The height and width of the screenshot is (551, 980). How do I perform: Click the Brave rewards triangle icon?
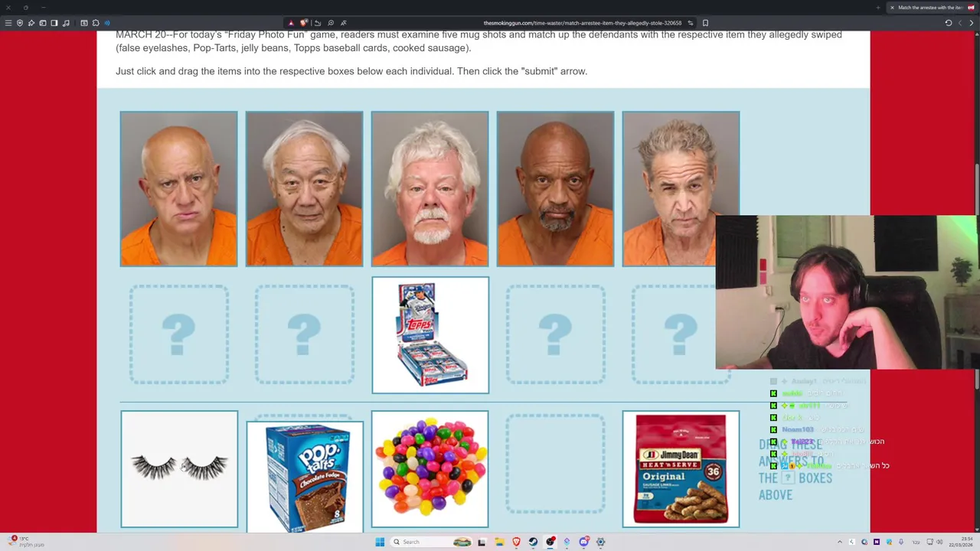[291, 23]
